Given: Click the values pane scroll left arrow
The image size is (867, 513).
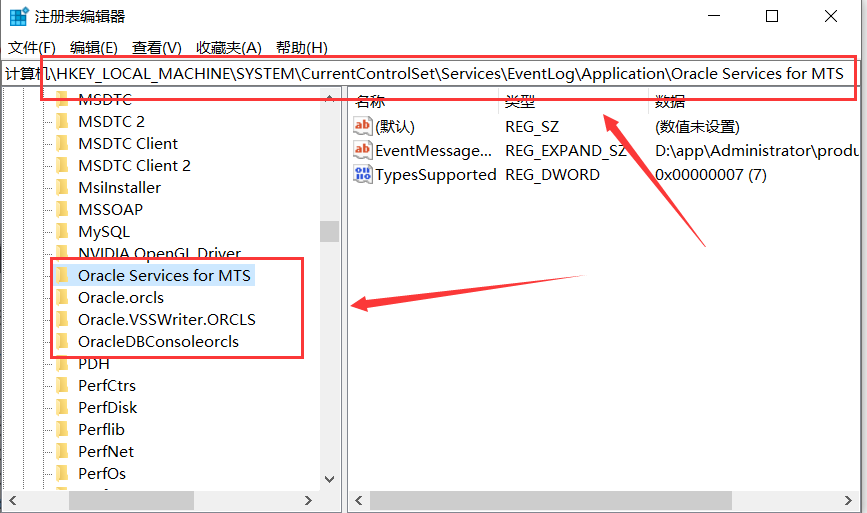Looking at the screenshot, I should pyautogui.click(x=359, y=501).
